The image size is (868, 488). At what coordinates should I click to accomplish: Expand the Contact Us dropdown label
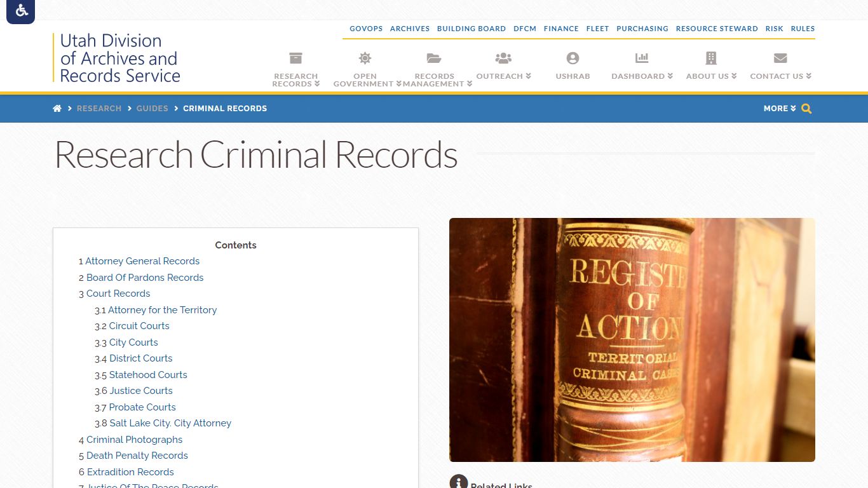[780, 76]
